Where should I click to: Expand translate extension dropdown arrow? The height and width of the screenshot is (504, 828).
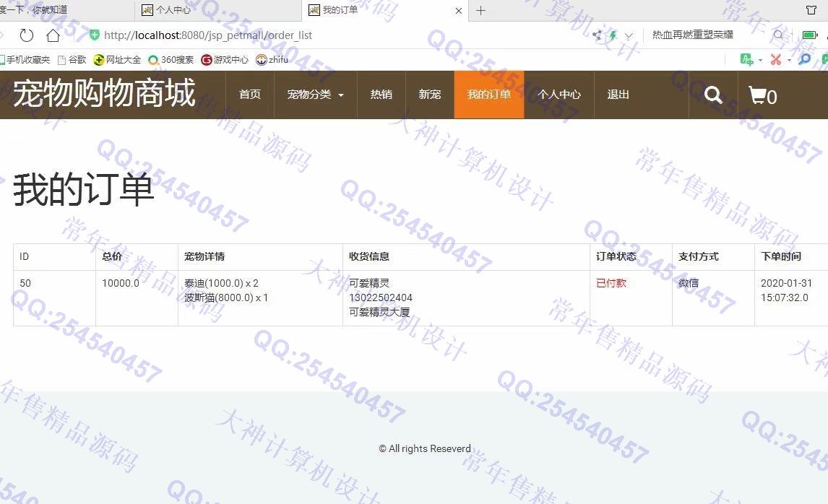[760, 60]
